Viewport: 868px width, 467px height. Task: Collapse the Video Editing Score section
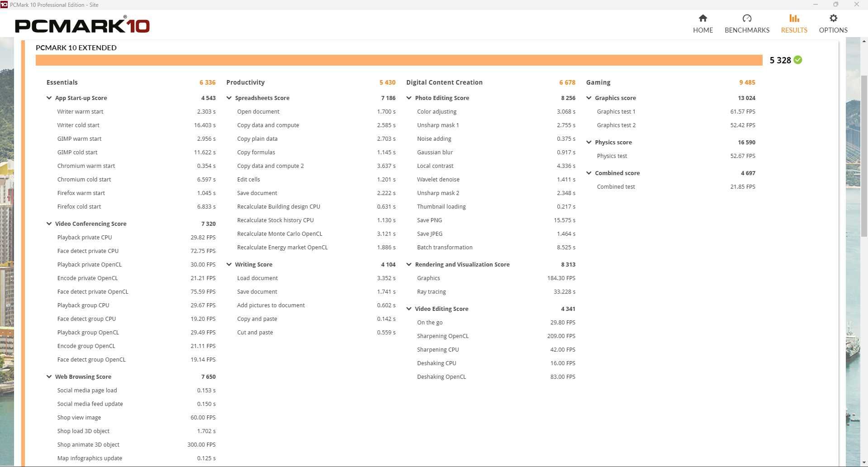pyautogui.click(x=409, y=309)
